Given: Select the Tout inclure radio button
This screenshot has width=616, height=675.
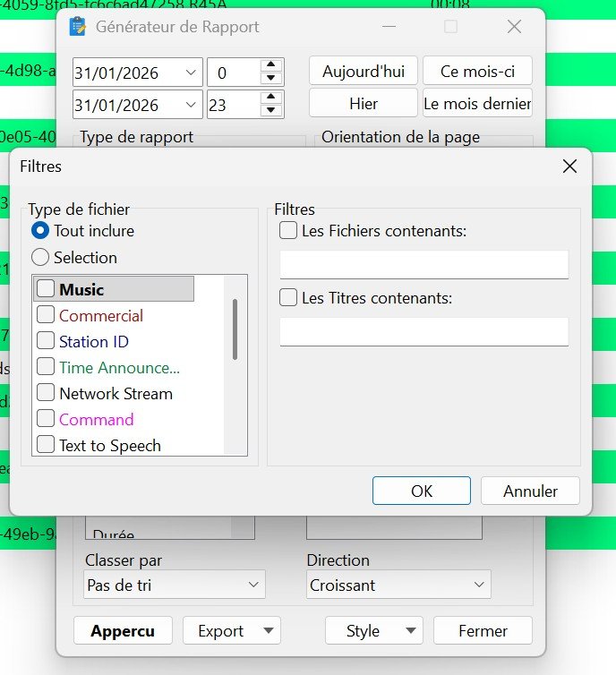Looking at the screenshot, I should point(40,231).
